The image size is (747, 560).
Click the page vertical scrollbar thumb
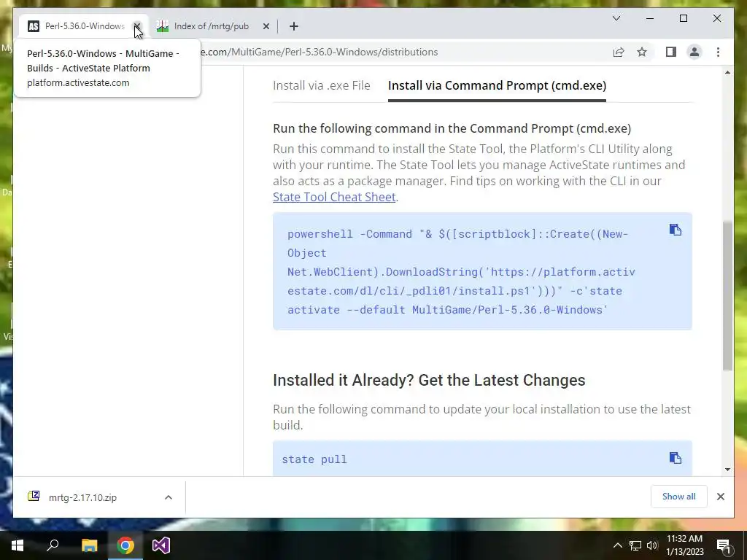click(727, 295)
